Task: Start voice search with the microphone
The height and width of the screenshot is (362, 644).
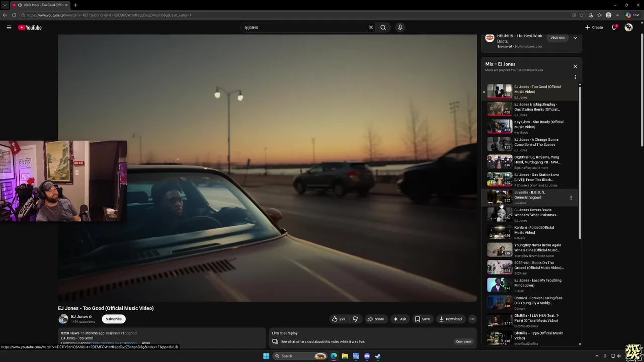Action: [400, 28]
